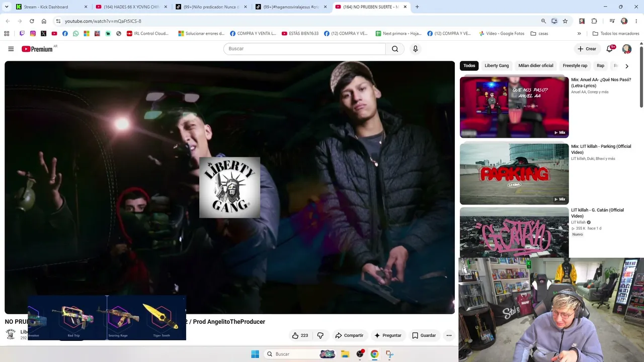
Task: Show more filter chips with the arrow
Action: tap(627, 66)
